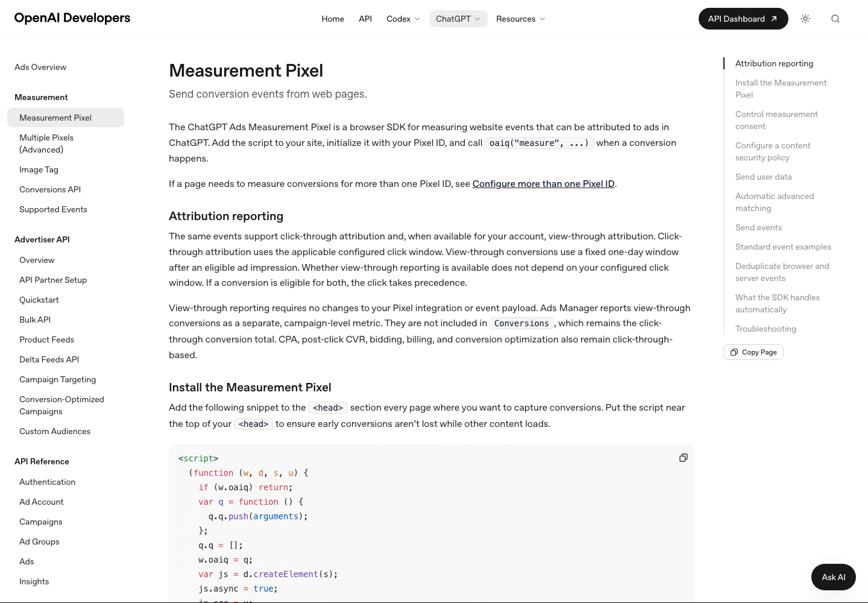
Task: Go to the Home nav item
Action: 333,19
